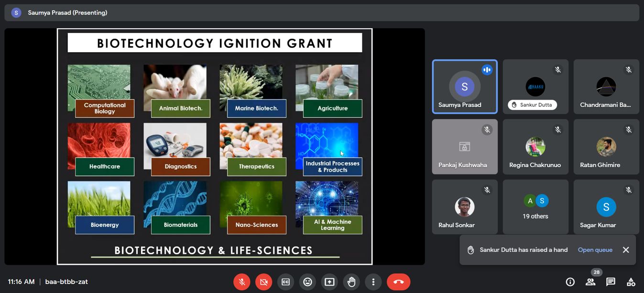
Task: Open meeting details info icon
Action: click(570, 282)
